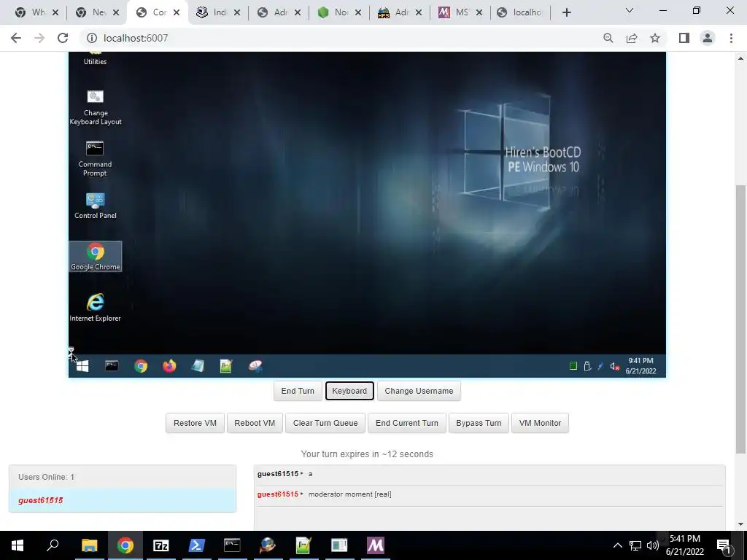Screen dimensions: 747x560
Task: Launch Firefox from VM taskbar
Action: (169, 366)
